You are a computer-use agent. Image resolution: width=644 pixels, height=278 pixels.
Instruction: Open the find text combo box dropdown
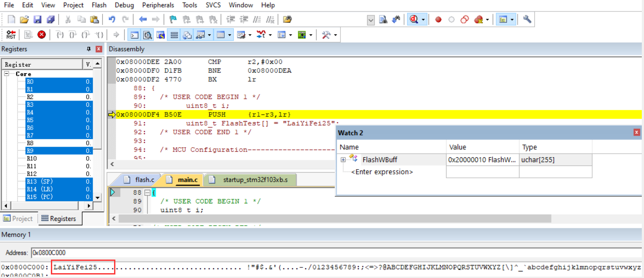[371, 20]
